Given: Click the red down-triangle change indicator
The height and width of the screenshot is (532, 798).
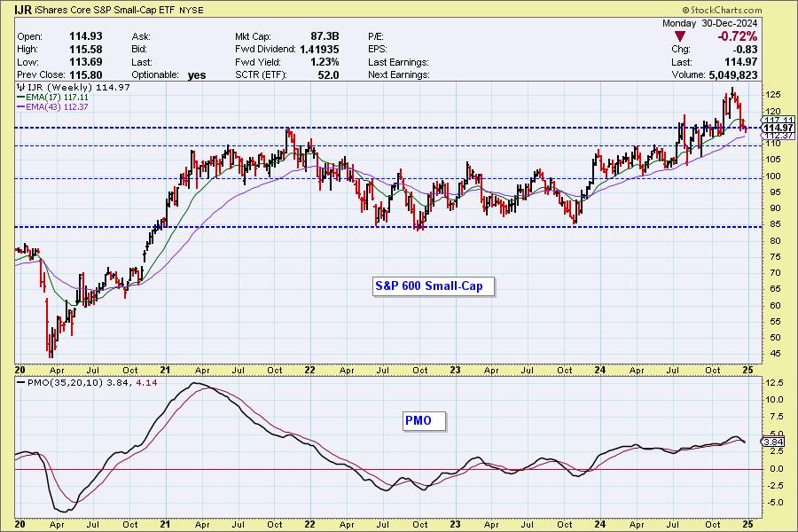Looking at the screenshot, I should click(x=679, y=36).
